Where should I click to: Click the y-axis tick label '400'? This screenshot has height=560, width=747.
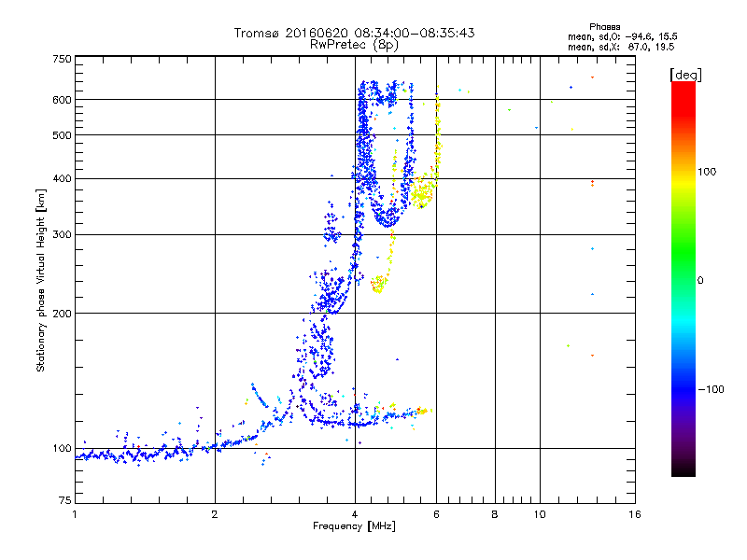[x=62, y=178]
